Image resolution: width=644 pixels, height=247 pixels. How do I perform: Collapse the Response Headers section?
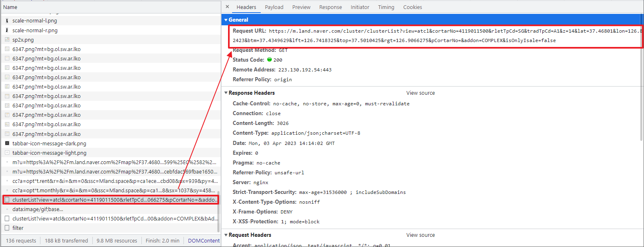pyautogui.click(x=226, y=93)
